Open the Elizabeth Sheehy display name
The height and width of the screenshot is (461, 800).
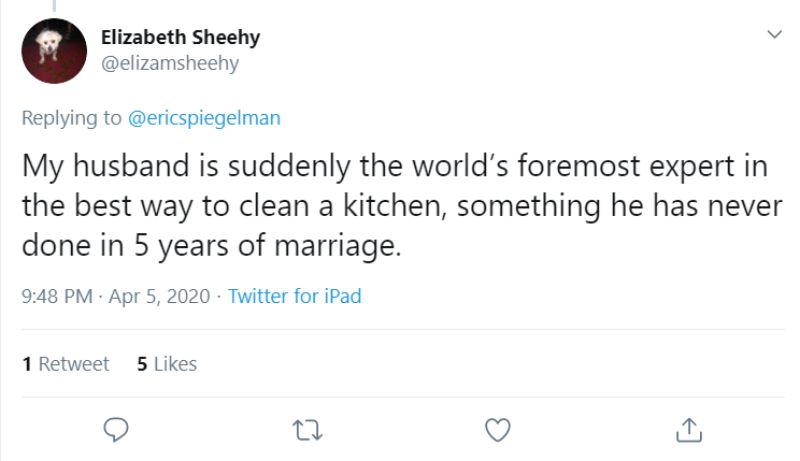coord(180,37)
